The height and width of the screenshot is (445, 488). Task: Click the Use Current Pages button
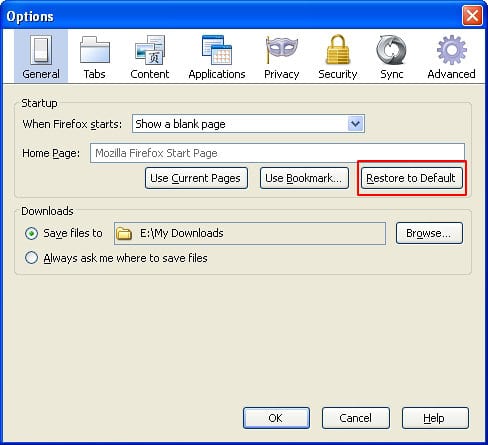pyautogui.click(x=196, y=178)
